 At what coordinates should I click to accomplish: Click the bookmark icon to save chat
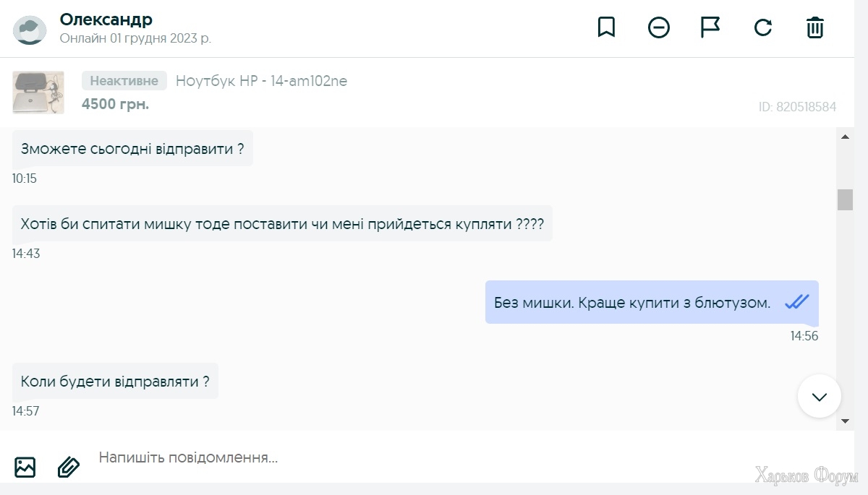coord(606,27)
